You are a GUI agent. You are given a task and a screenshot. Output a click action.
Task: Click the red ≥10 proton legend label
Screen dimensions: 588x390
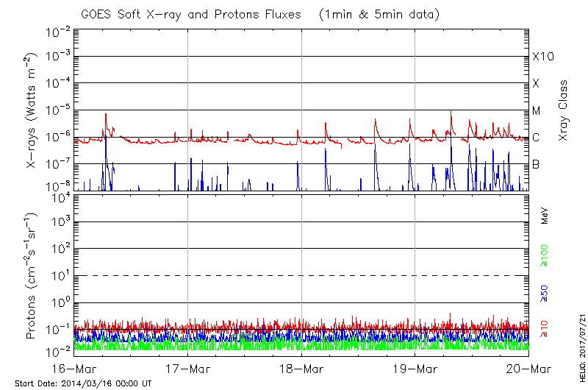click(545, 330)
